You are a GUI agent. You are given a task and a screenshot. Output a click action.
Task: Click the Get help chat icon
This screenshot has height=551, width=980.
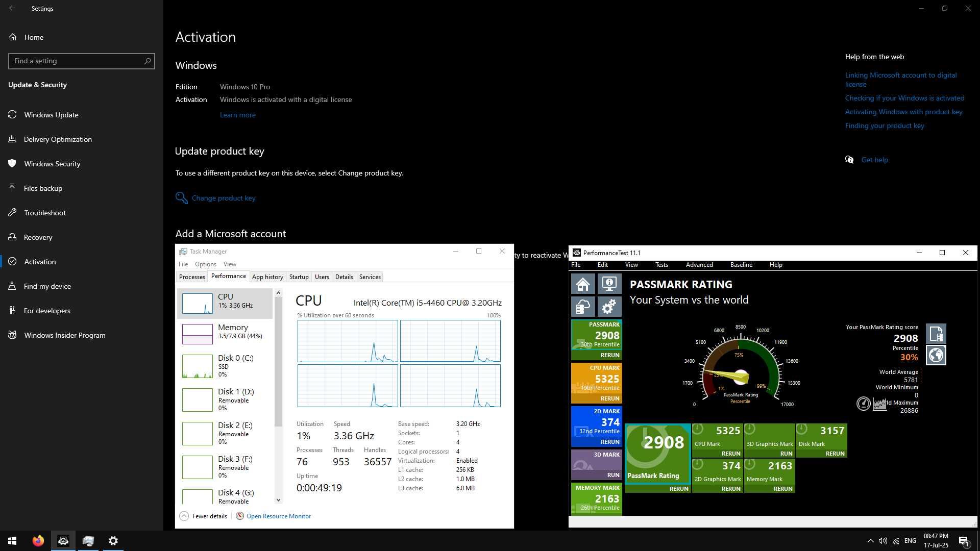849,160
